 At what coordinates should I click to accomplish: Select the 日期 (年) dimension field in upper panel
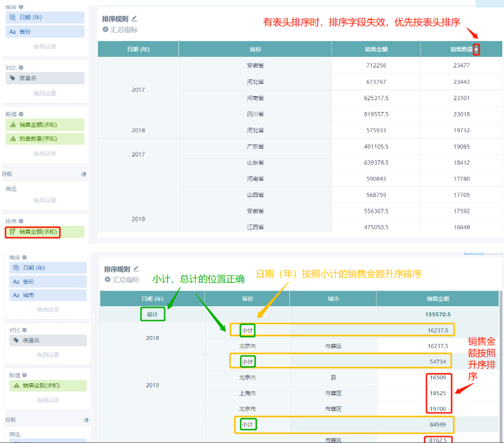tap(45, 17)
